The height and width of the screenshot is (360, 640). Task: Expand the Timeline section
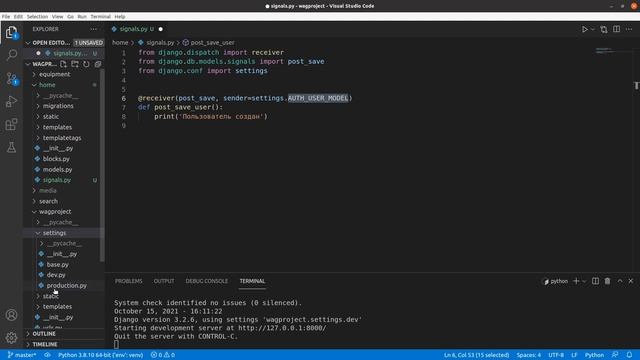click(x=44, y=344)
